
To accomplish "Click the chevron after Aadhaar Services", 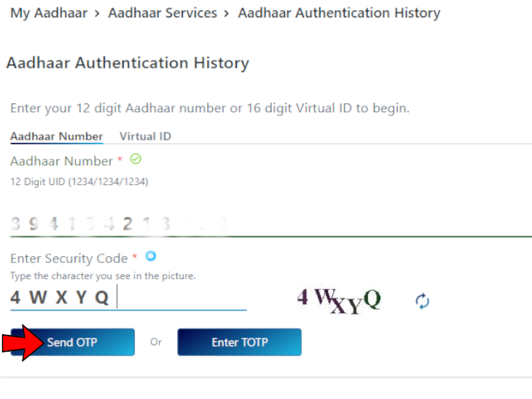I will point(227,13).
